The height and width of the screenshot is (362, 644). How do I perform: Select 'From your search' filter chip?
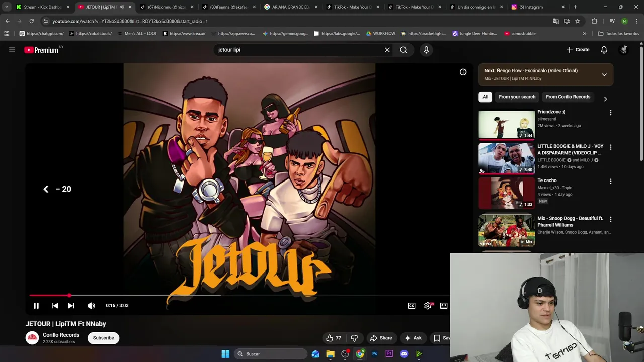517,97
